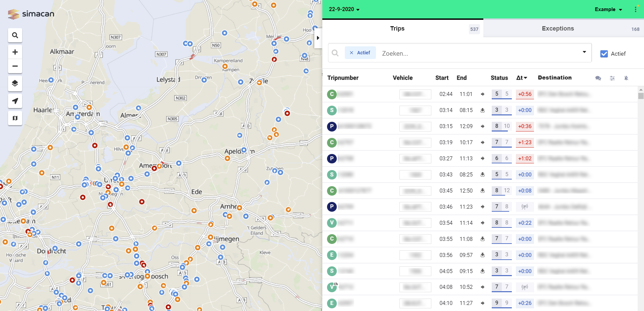Expand the search suggestions dropdown arrow
Image resolution: width=644 pixels, height=311 pixels.
[584, 53]
